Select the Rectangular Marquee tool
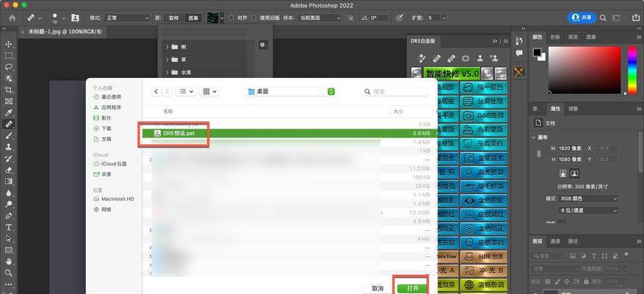 click(x=9, y=56)
